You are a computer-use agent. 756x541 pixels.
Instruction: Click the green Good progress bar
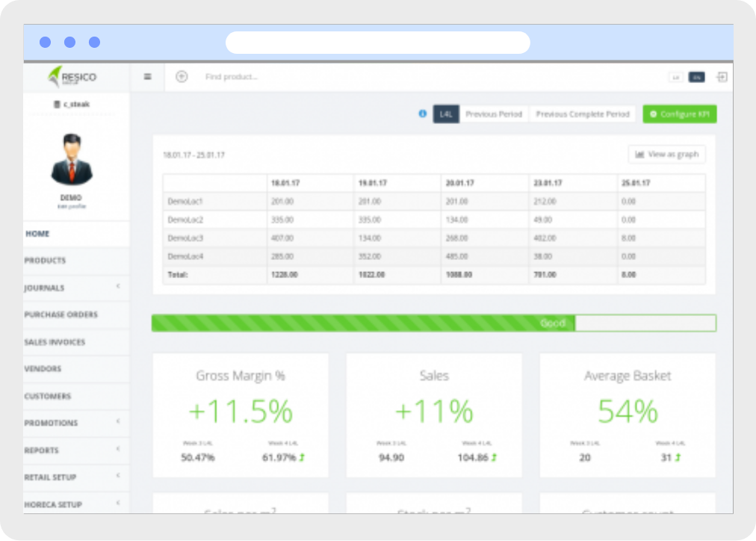click(x=363, y=323)
